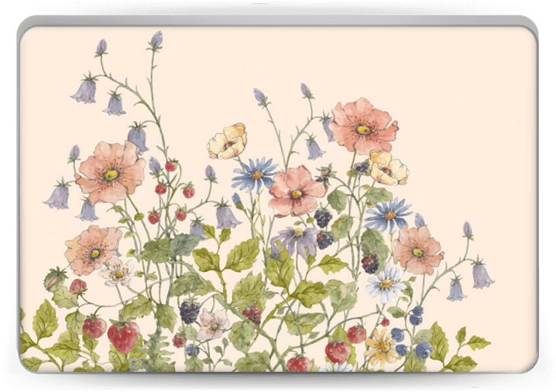Click the pink flower in the center
Viewport: 556px width, 392px height.
(x=296, y=191)
